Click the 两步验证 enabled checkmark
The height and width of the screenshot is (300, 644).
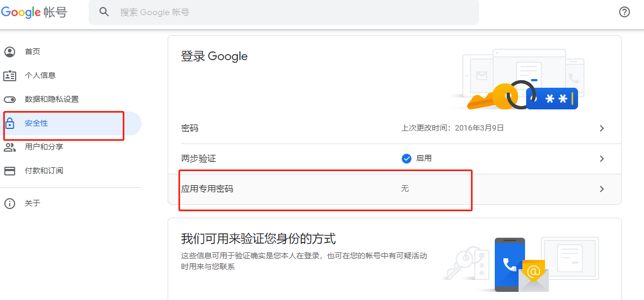(x=406, y=159)
